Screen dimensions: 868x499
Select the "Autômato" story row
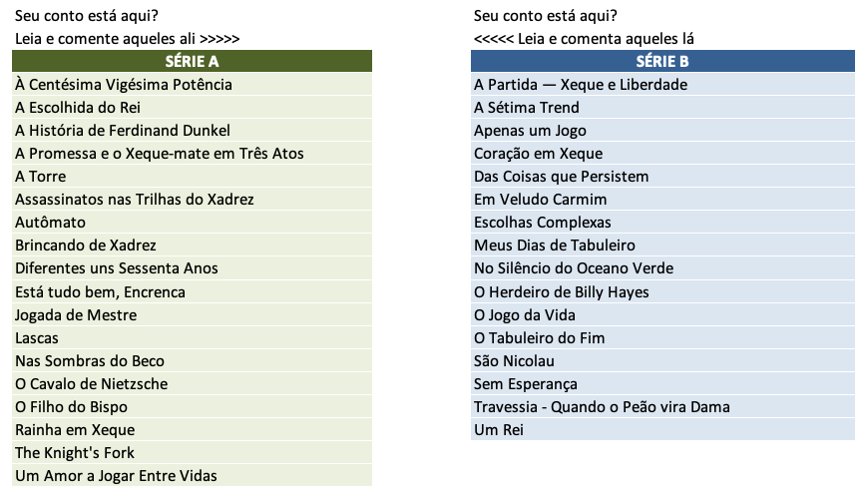(51, 223)
